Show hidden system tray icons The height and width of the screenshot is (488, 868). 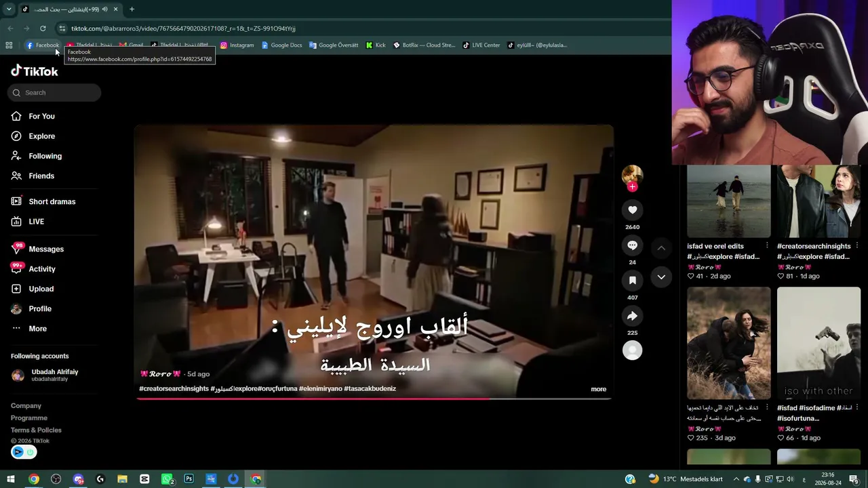tap(736, 479)
